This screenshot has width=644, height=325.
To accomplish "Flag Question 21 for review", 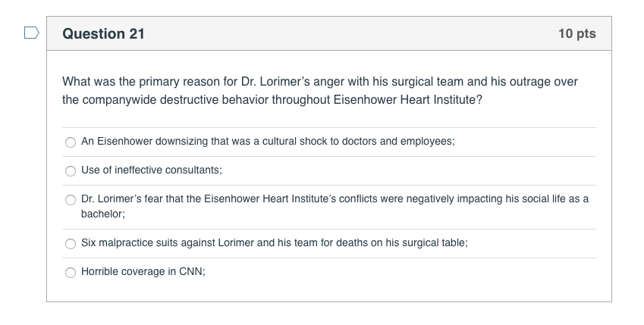I will (31, 33).
